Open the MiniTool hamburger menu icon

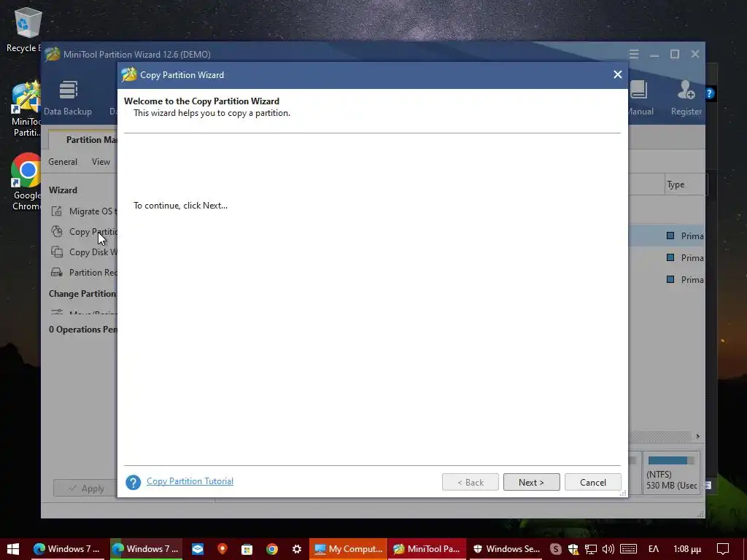(634, 54)
